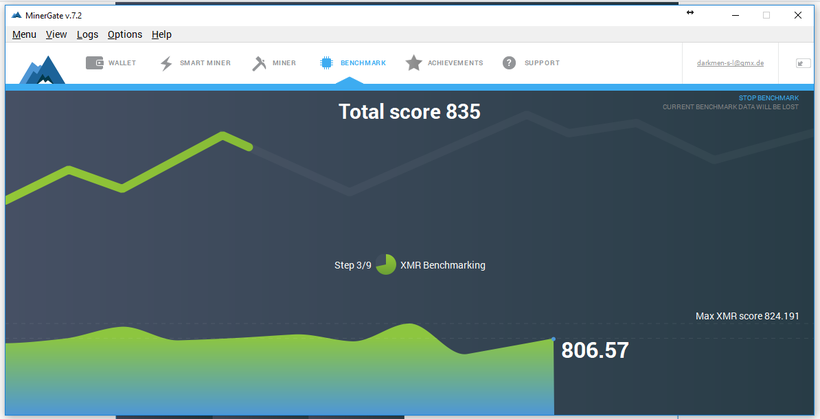Click the Max XMR score 824.191 text

click(x=747, y=316)
